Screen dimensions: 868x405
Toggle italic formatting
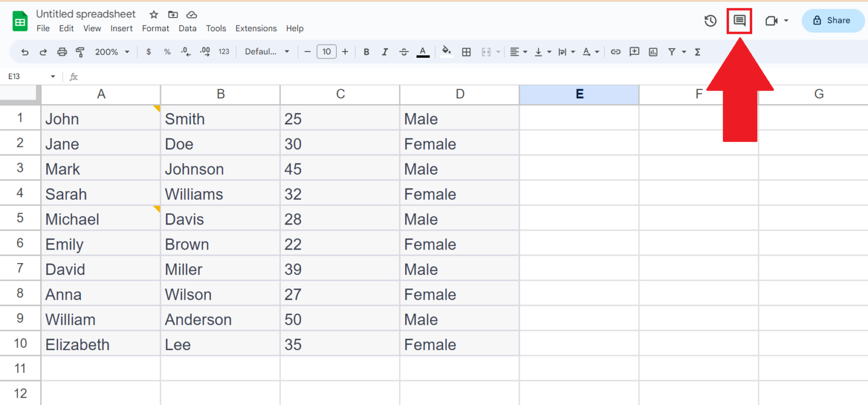click(x=385, y=52)
